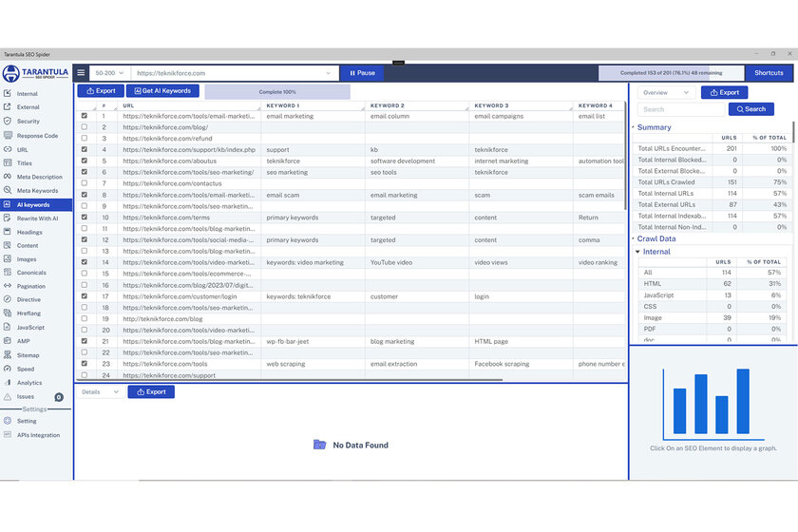Image resolution: width=798 pixels, height=532 pixels.
Task: Click the AMP icon in sidebar
Action: (8, 341)
